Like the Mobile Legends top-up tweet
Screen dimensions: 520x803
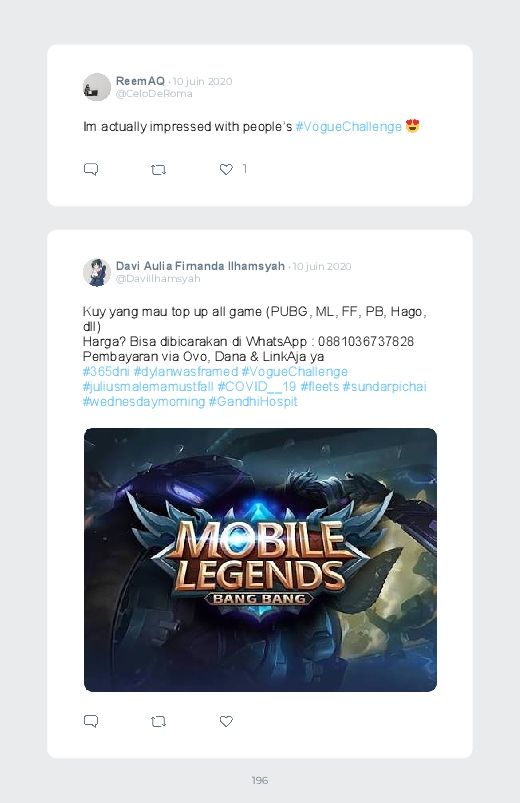click(226, 721)
